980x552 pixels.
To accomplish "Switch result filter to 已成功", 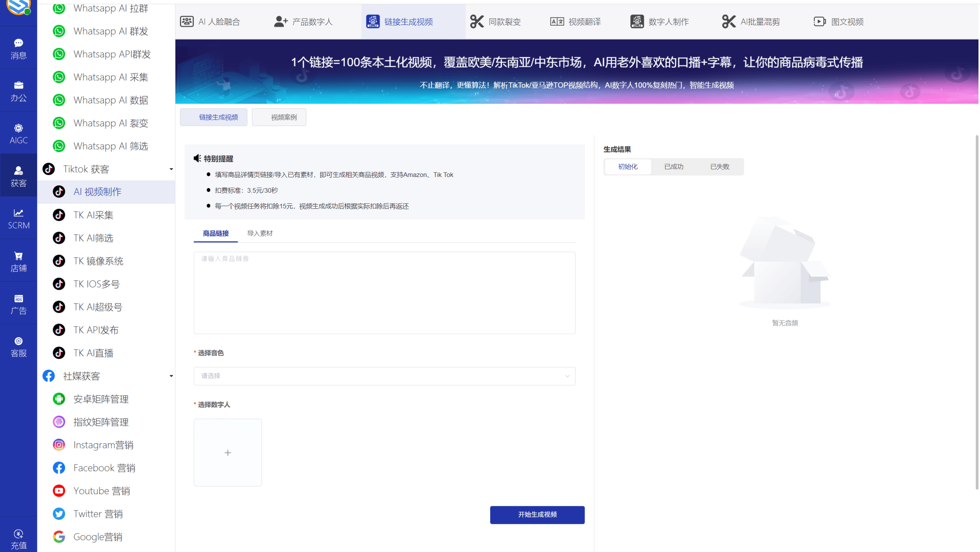I will pyautogui.click(x=674, y=167).
